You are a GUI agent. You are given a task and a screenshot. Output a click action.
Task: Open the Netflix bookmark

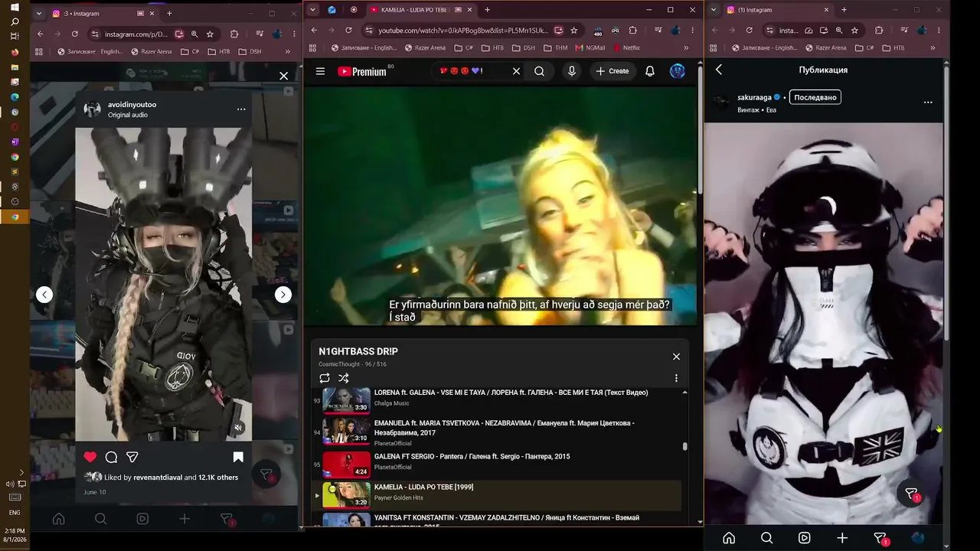pyautogui.click(x=626, y=47)
